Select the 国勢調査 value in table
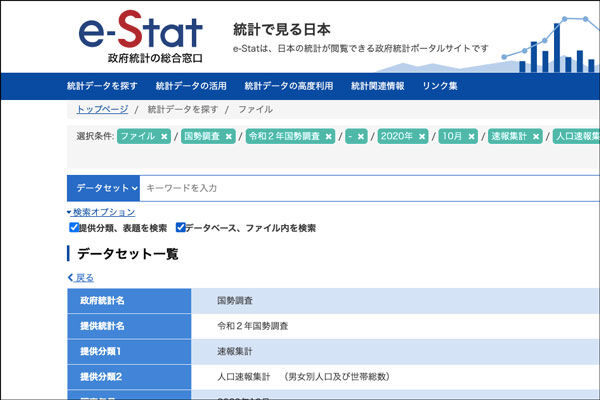 point(235,301)
